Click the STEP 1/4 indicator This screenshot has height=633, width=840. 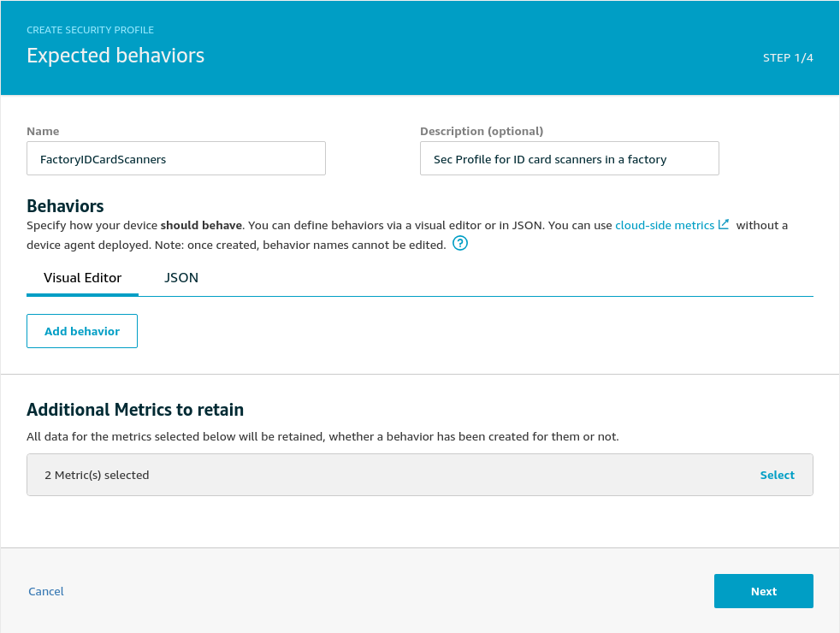pyautogui.click(x=788, y=58)
